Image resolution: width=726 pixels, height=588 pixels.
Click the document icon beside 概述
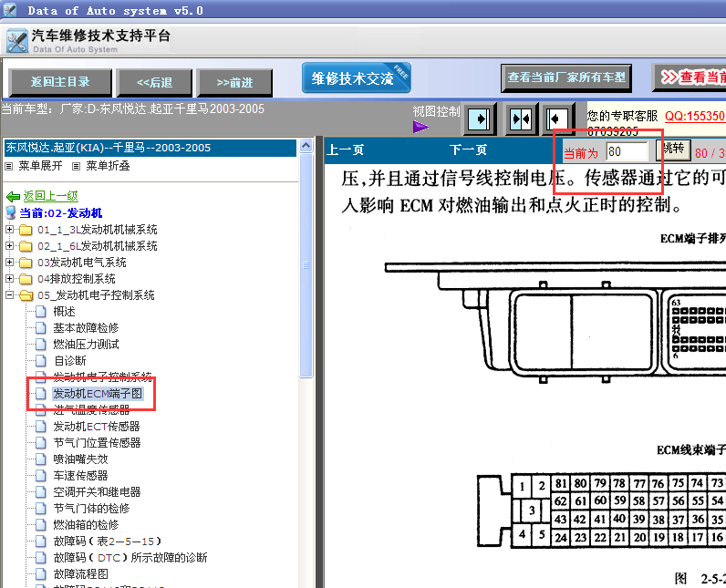(41, 312)
